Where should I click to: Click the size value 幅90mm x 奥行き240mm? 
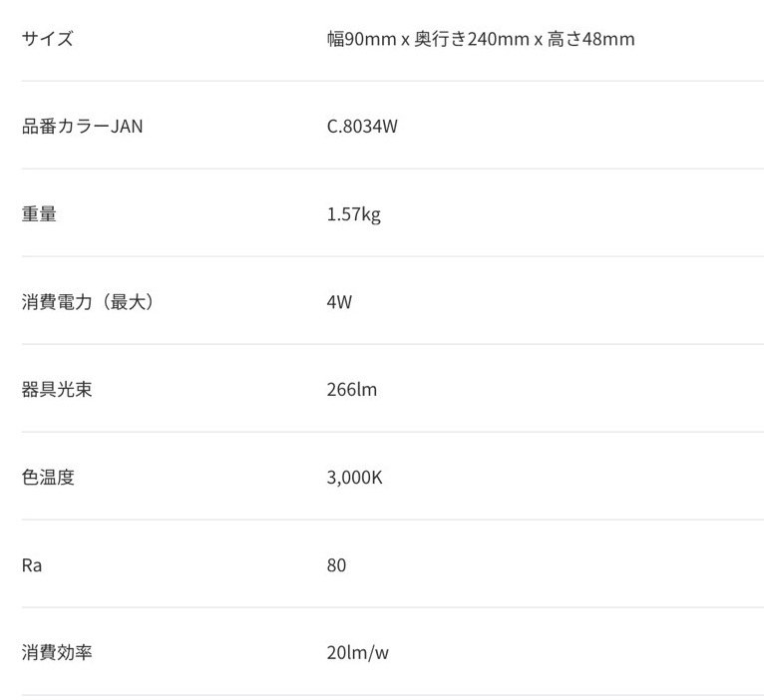click(x=428, y=39)
